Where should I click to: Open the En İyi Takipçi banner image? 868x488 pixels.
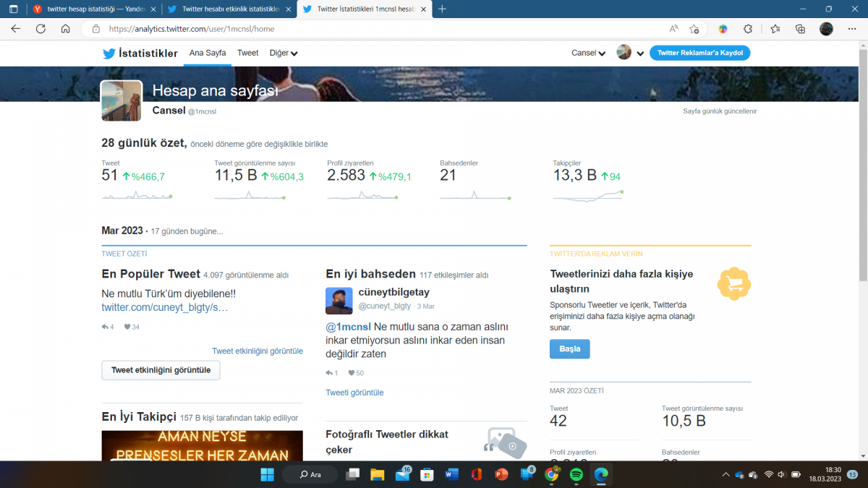click(203, 445)
